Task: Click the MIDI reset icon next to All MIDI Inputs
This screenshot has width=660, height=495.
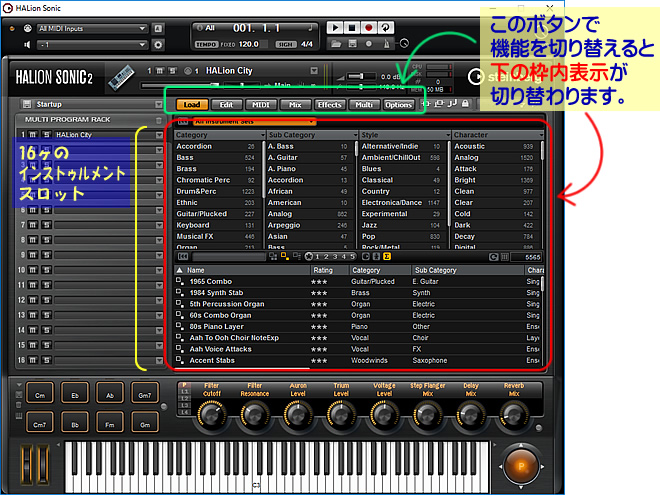Action: click(158, 29)
